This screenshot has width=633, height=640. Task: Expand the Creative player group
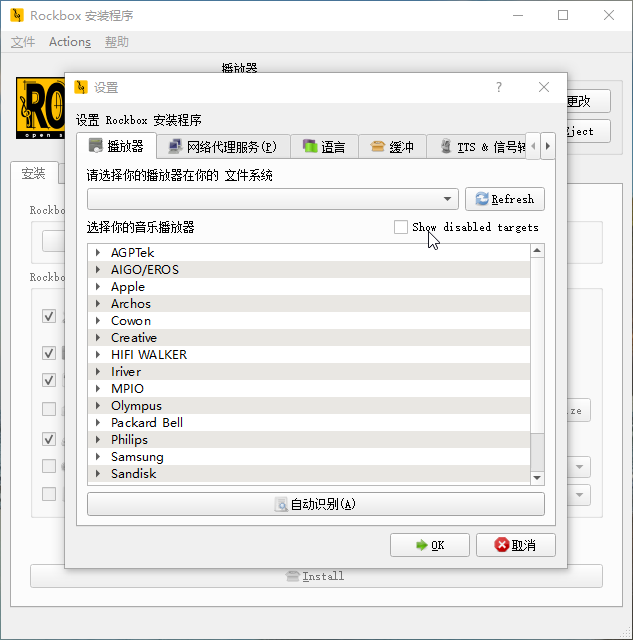pos(98,338)
